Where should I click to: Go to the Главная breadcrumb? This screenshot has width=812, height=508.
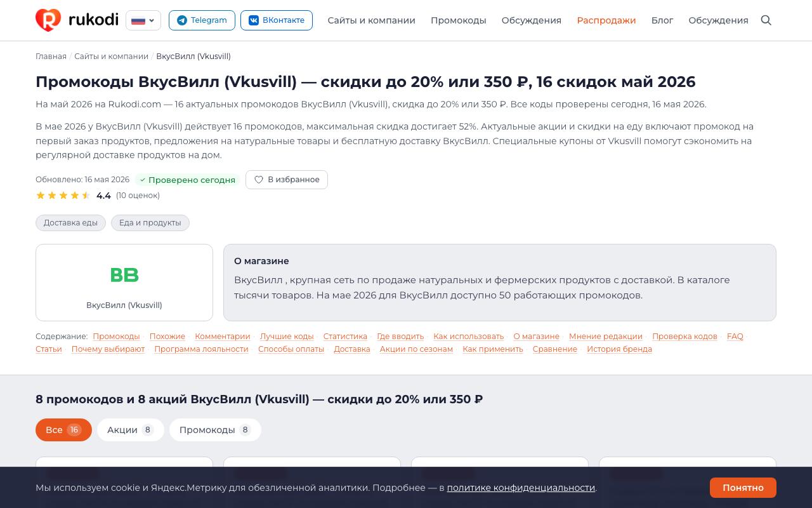tap(51, 57)
